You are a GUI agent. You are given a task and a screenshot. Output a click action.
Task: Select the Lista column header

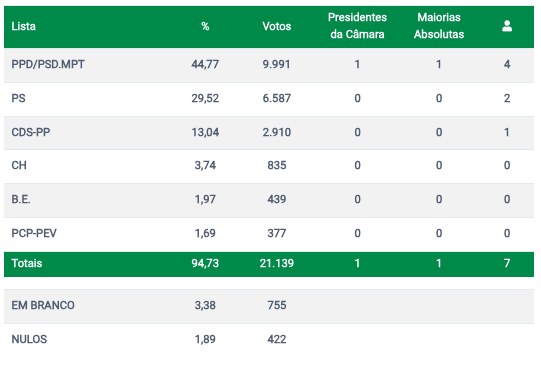(x=23, y=26)
